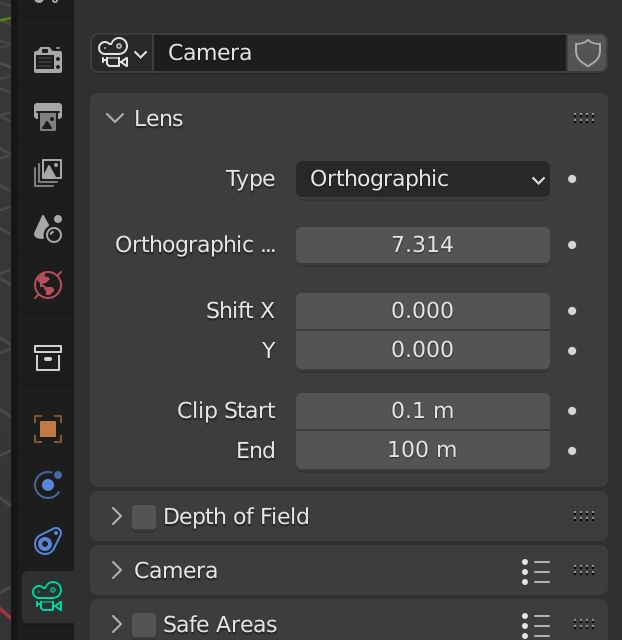622x640 pixels.
Task: Enable the Safe Areas checkbox
Action: (x=144, y=625)
